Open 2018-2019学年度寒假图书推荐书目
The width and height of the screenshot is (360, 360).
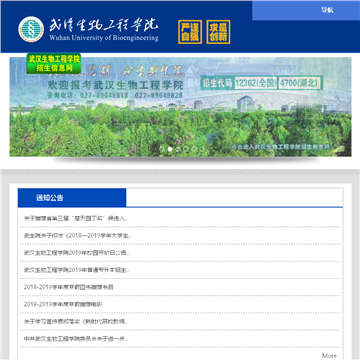(x=68, y=287)
